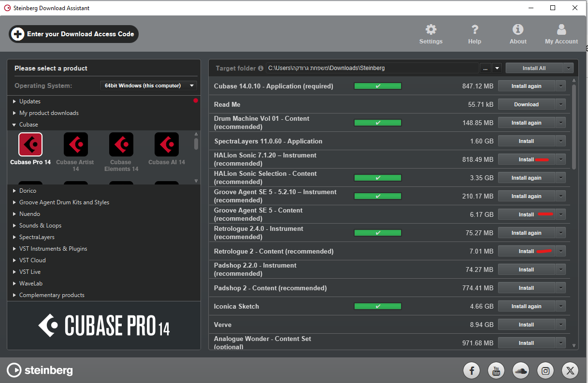Screen dimensions: 588x383
Task: Click the product icons panel scrollbar
Action: pos(196,143)
